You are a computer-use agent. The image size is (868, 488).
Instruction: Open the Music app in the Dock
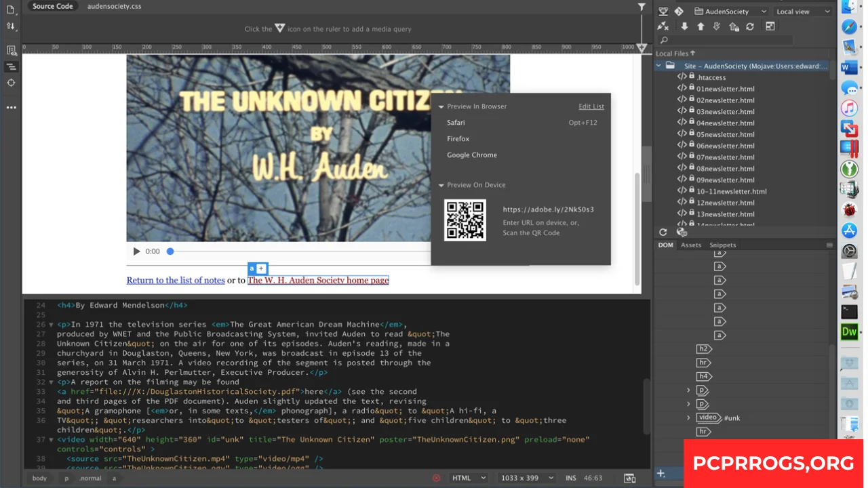(849, 108)
